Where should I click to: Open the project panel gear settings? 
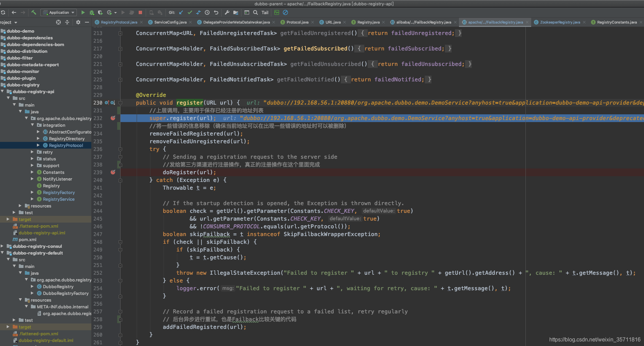[78, 22]
